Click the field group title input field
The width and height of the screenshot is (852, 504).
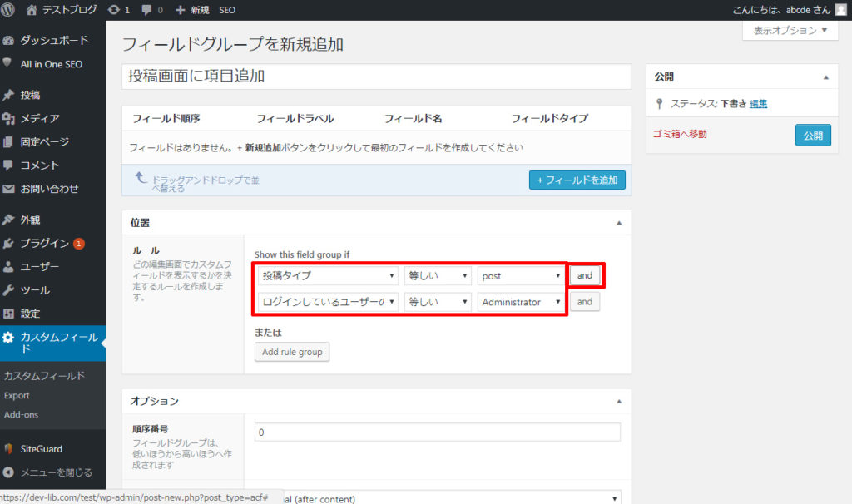[376, 77]
